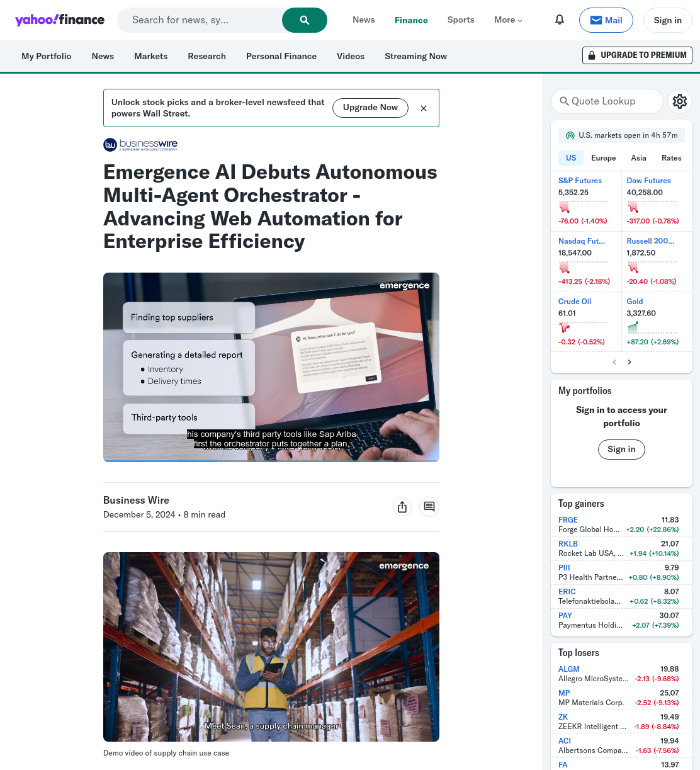Click the Mail button
Image resolution: width=700 pixels, height=770 pixels.
tap(606, 20)
